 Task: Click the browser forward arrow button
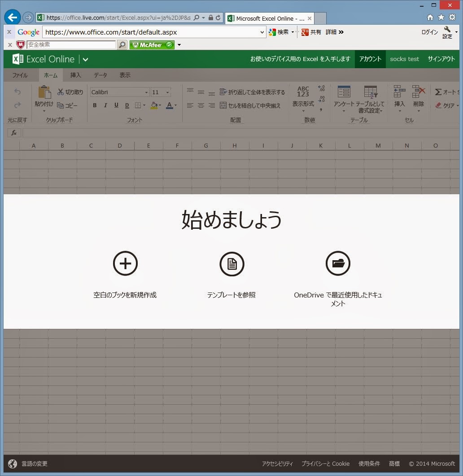click(x=28, y=17)
